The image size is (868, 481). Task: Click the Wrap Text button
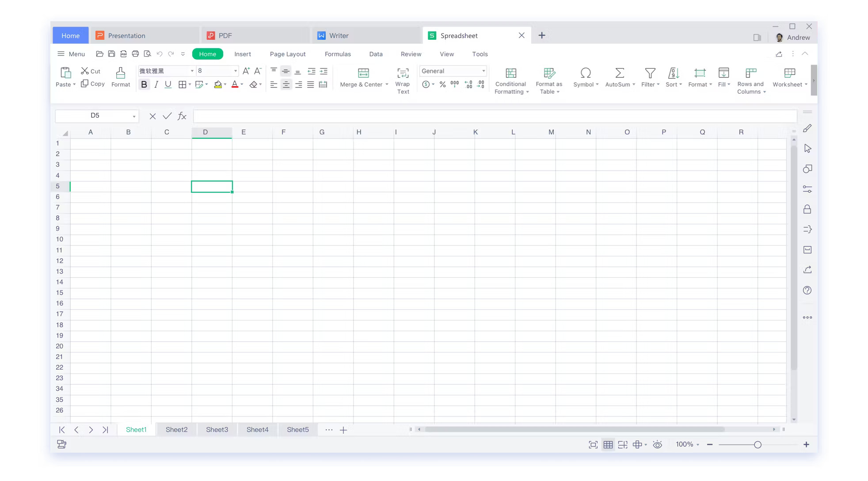403,81
